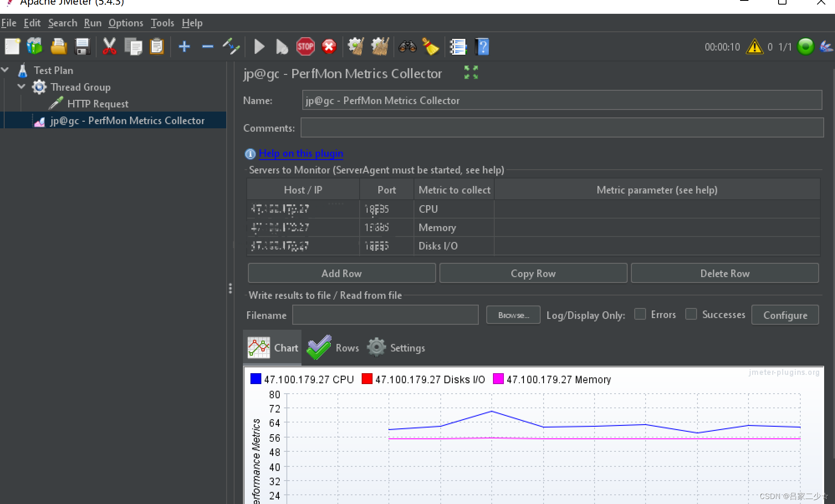
Task: Click the Shutdown red X icon
Action: click(x=329, y=47)
